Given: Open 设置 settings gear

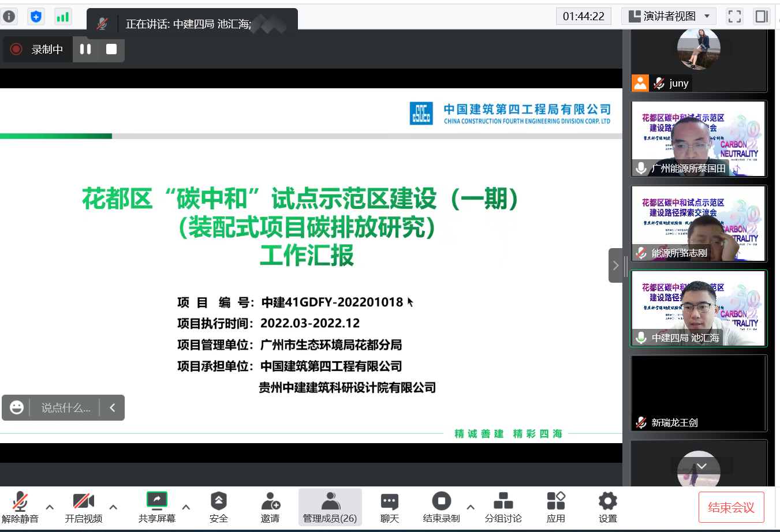Looking at the screenshot, I should pyautogui.click(x=608, y=507).
